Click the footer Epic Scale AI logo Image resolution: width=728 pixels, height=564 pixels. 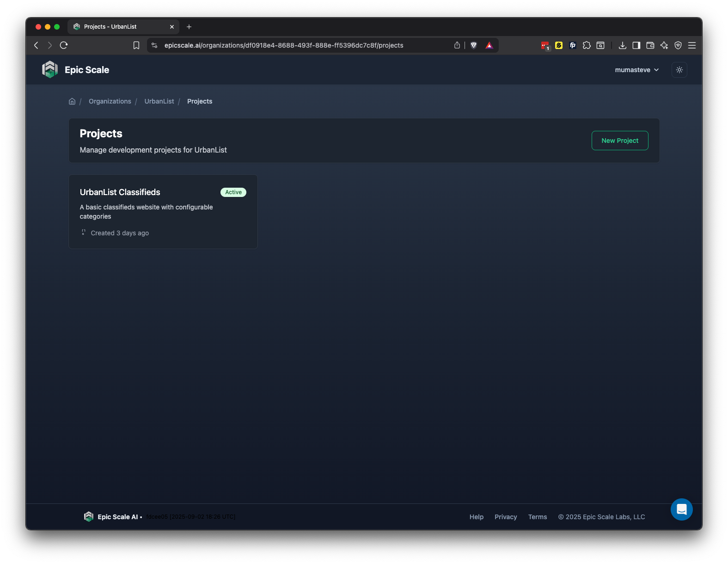89,516
